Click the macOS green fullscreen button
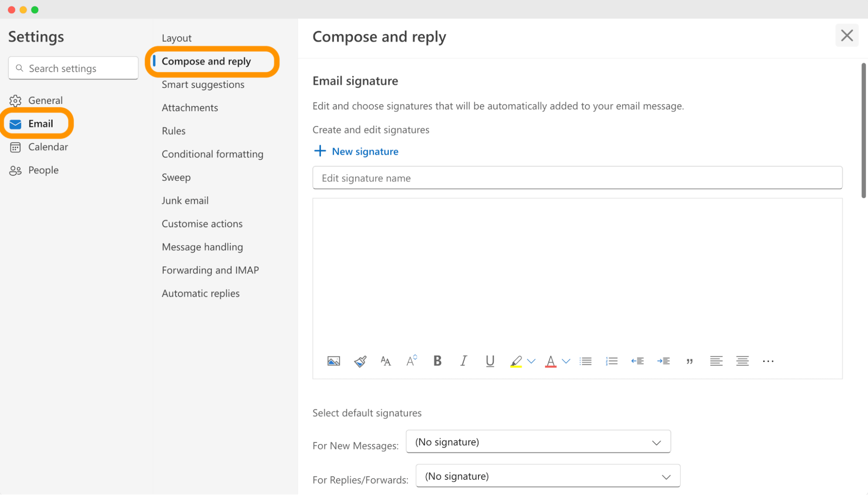868x495 pixels. click(35, 10)
